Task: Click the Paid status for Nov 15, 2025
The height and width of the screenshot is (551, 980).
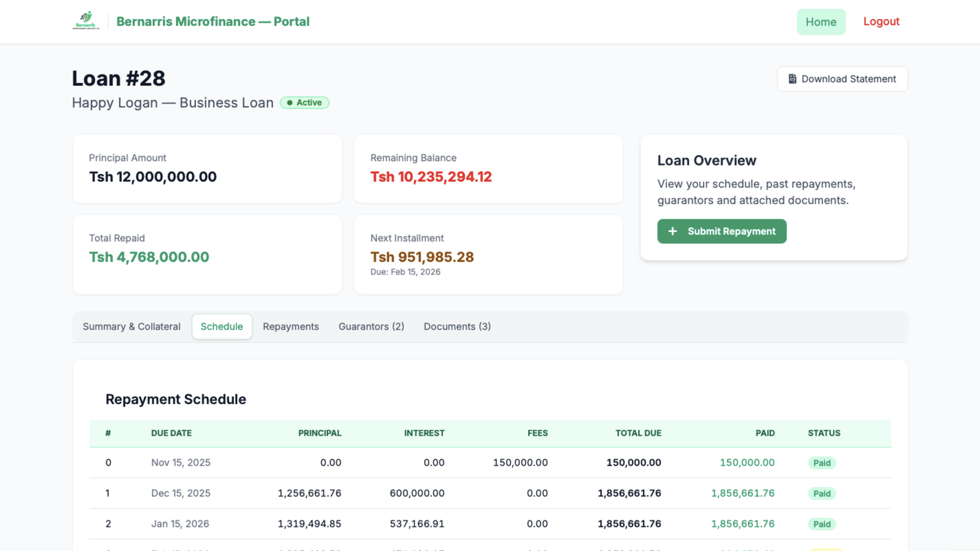Action: pyautogui.click(x=821, y=463)
